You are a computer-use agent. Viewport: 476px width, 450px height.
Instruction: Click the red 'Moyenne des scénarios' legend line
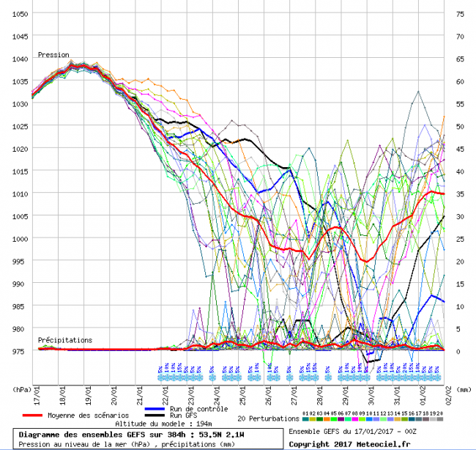[x=32, y=415]
